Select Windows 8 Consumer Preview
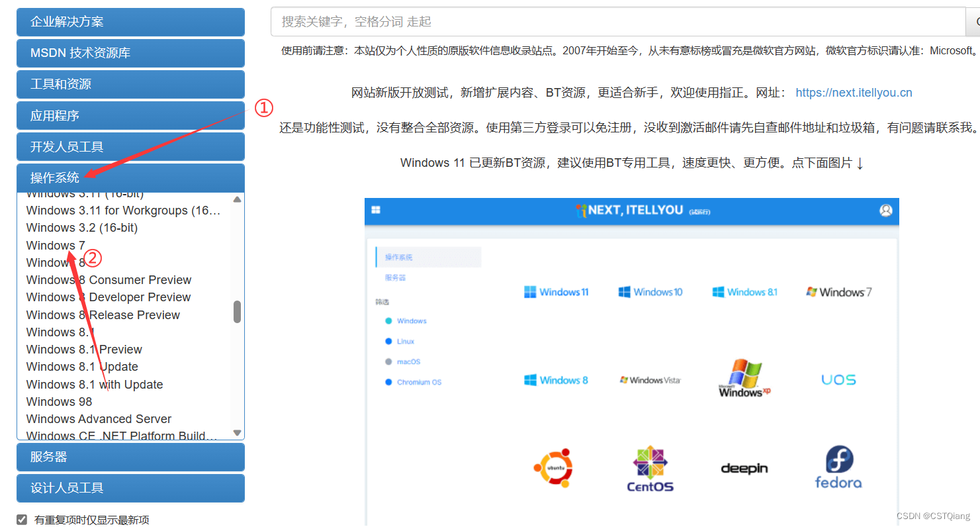This screenshot has height=527, width=980. click(x=109, y=279)
